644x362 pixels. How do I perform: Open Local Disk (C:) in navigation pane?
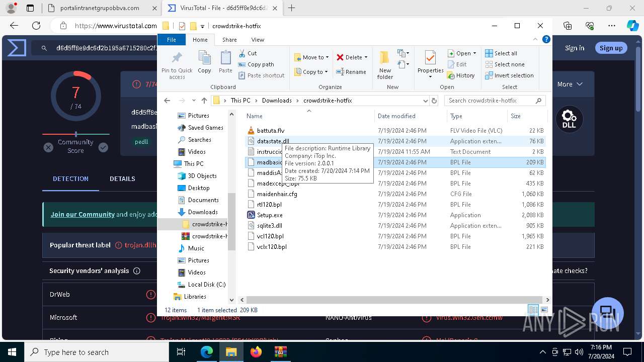pyautogui.click(x=201, y=285)
